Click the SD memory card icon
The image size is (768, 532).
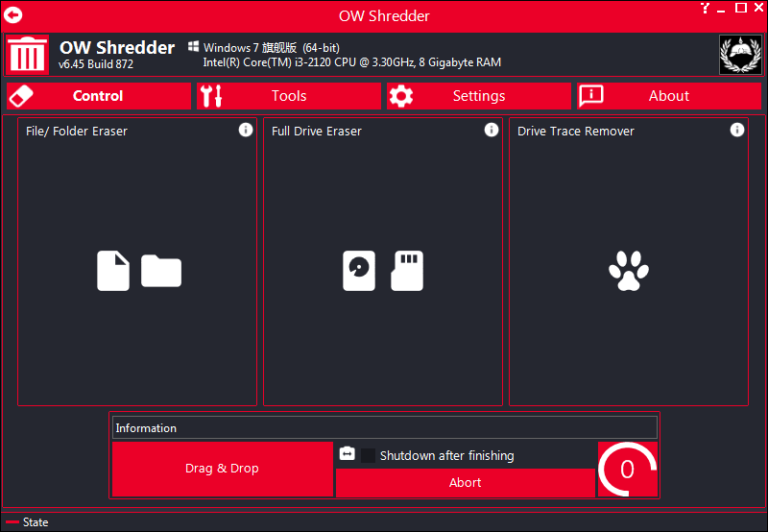coord(407,271)
